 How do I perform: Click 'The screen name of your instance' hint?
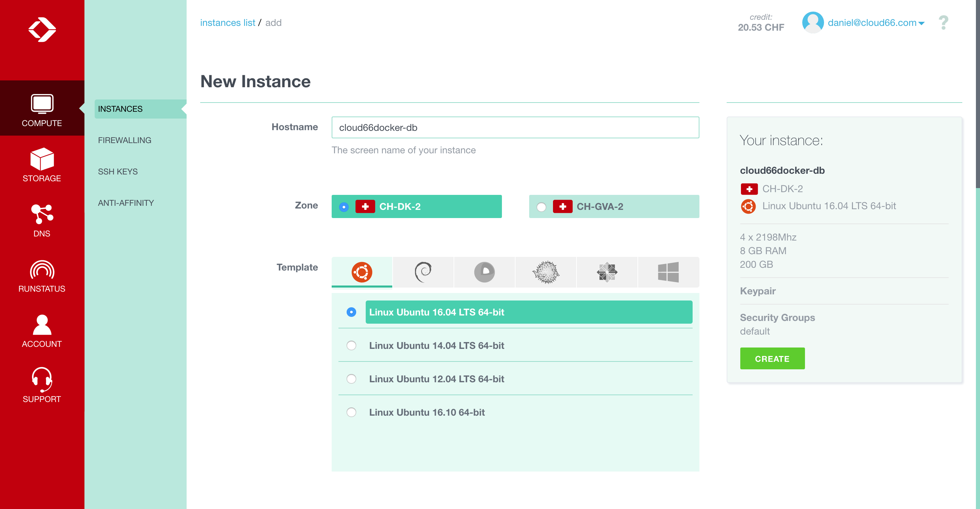(403, 150)
